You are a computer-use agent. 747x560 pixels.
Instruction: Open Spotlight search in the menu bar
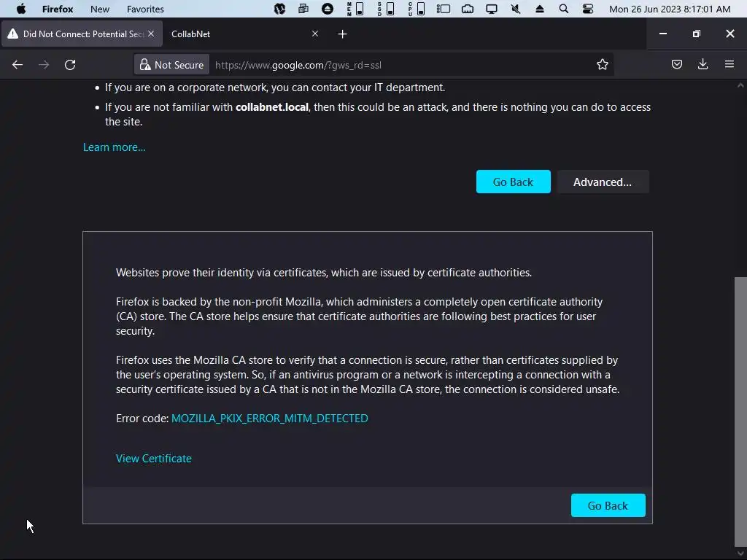tap(564, 9)
